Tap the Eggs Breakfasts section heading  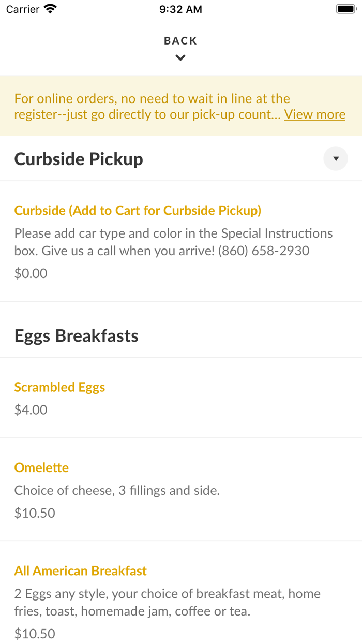(x=77, y=336)
